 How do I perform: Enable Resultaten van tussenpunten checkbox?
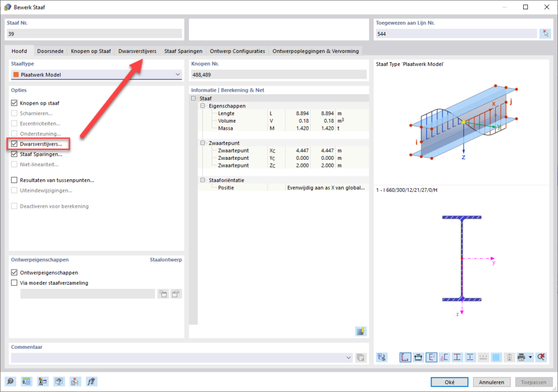point(14,180)
